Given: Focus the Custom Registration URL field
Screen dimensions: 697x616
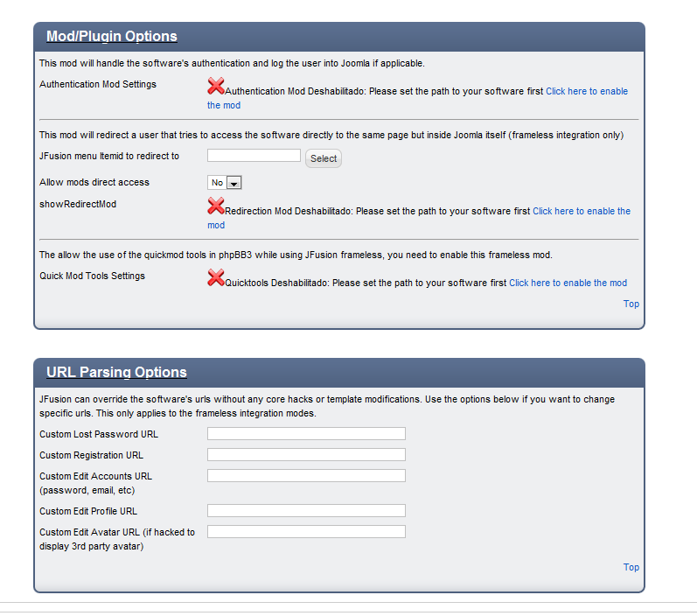Looking at the screenshot, I should coord(306,455).
